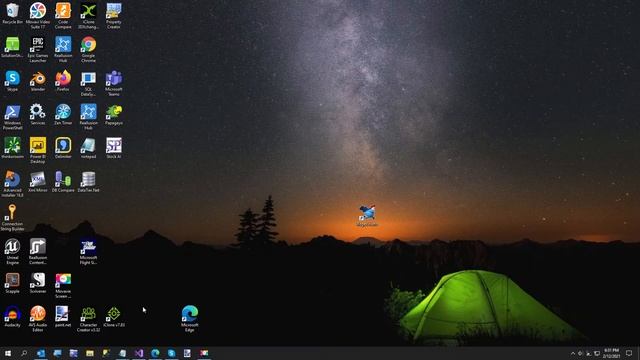Launch Character Creator v3 shortcut
This screenshot has height=360, width=640.
click(88, 319)
